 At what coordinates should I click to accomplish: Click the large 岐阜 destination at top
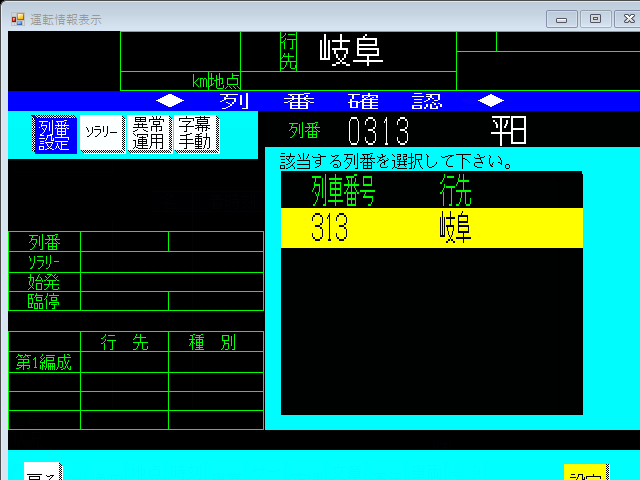point(351,51)
